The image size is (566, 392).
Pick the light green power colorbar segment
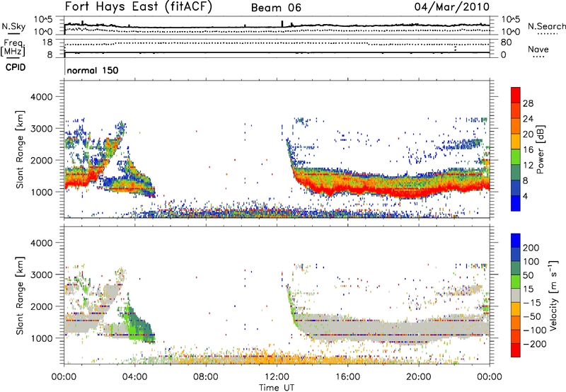tap(516, 157)
